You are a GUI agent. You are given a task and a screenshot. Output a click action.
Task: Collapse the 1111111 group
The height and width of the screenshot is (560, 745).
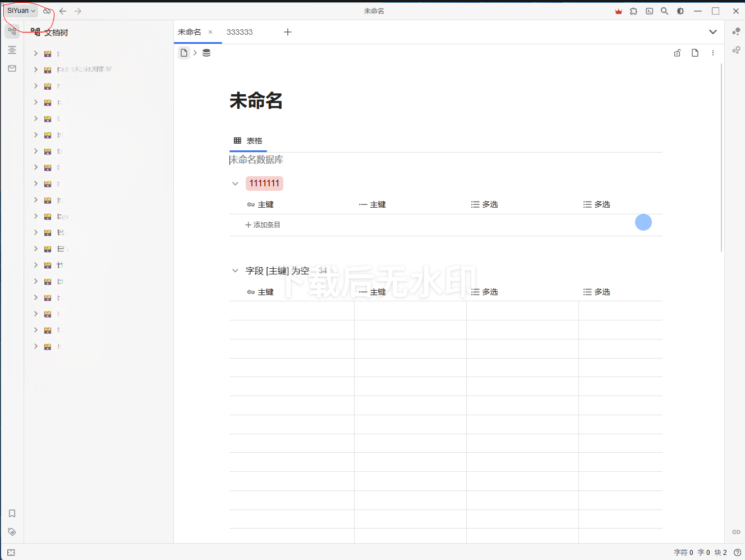pos(235,183)
